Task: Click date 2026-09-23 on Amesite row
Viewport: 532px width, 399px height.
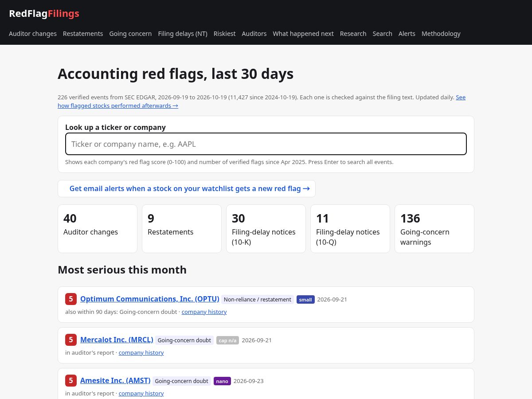Action: (x=248, y=381)
